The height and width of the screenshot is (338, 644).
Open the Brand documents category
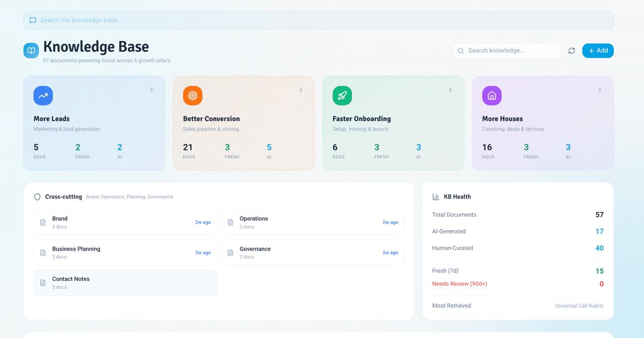(125, 222)
